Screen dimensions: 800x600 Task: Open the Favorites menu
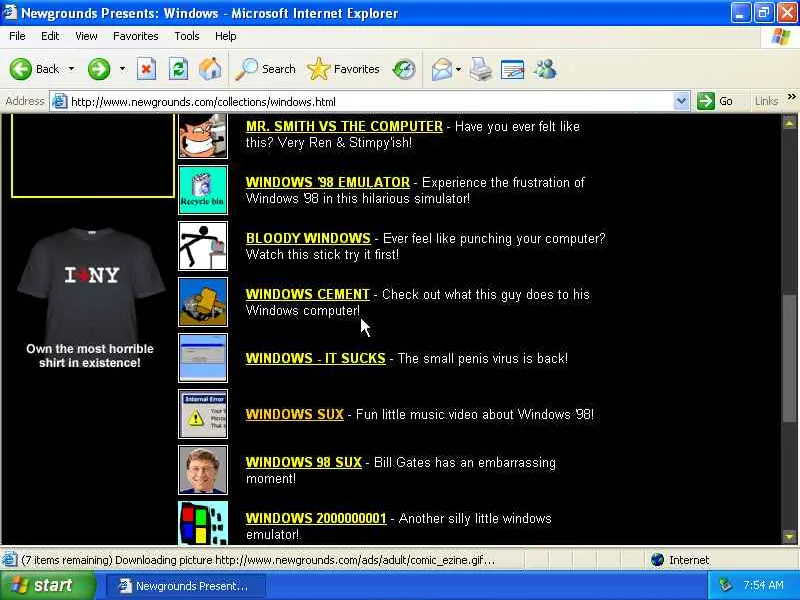pyautogui.click(x=136, y=36)
